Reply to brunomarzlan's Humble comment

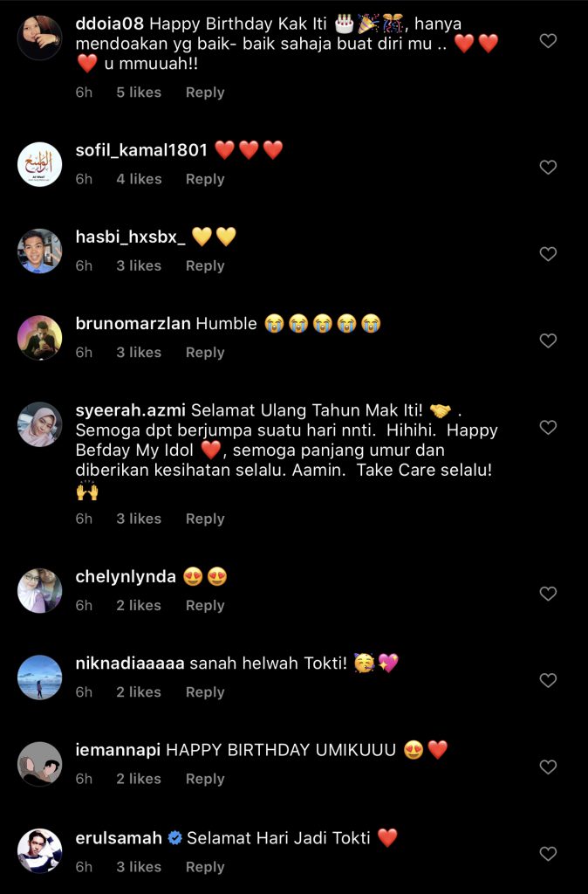coord(205,353)
